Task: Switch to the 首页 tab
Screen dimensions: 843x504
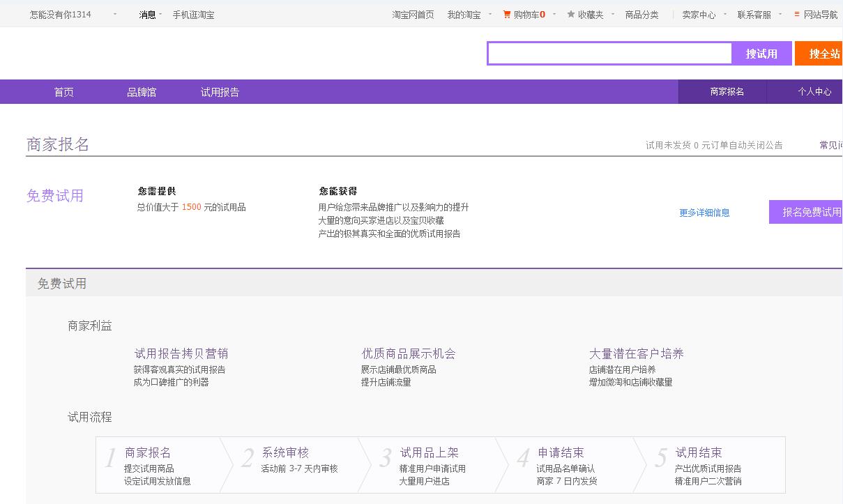Action: point(63,91)
